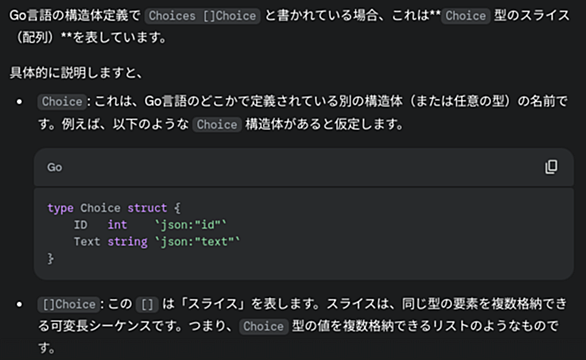
Task: Click the Go language label in code header
Action: click(55, 167)
